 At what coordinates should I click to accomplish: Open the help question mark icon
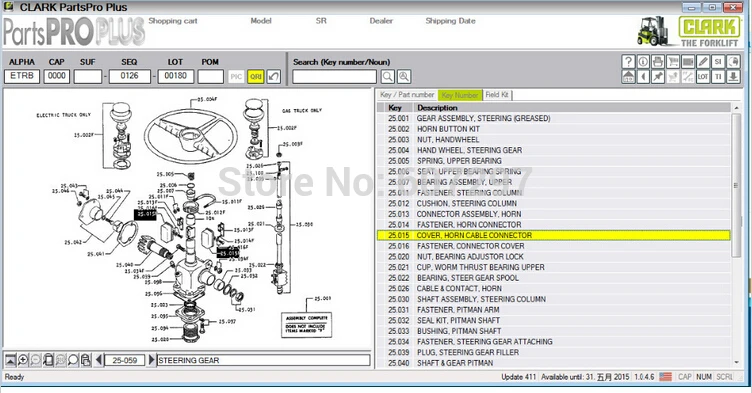[628, 61]
